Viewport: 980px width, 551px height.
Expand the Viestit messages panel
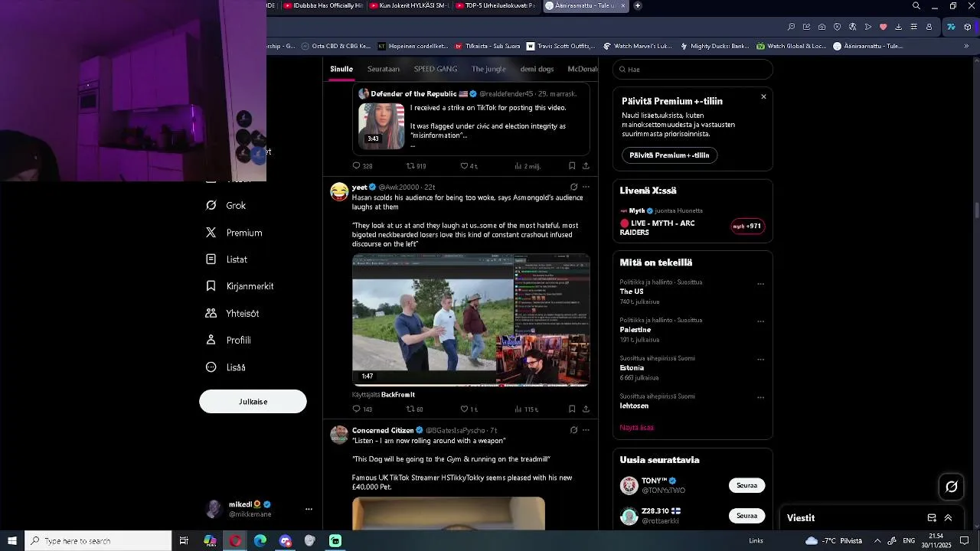pos(948,518)
